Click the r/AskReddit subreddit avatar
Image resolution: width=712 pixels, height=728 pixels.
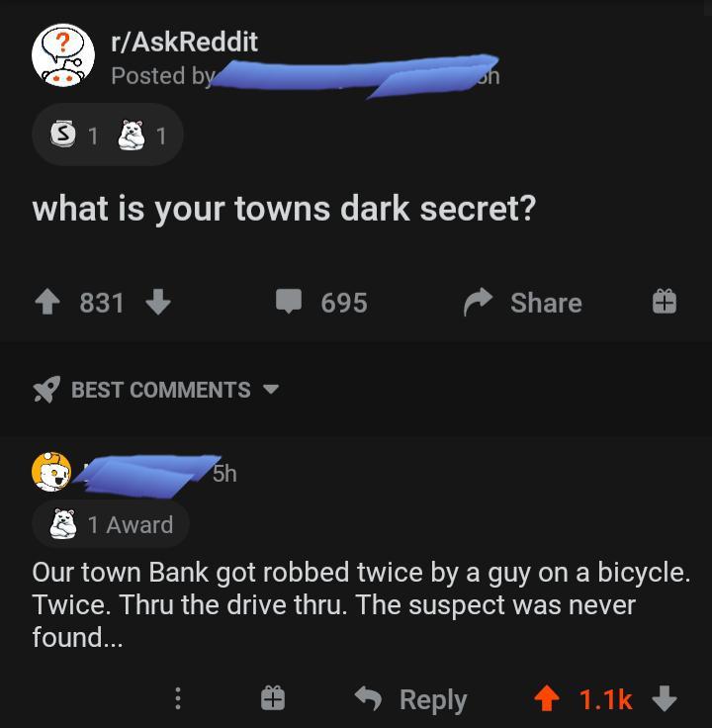coord(63,55)
